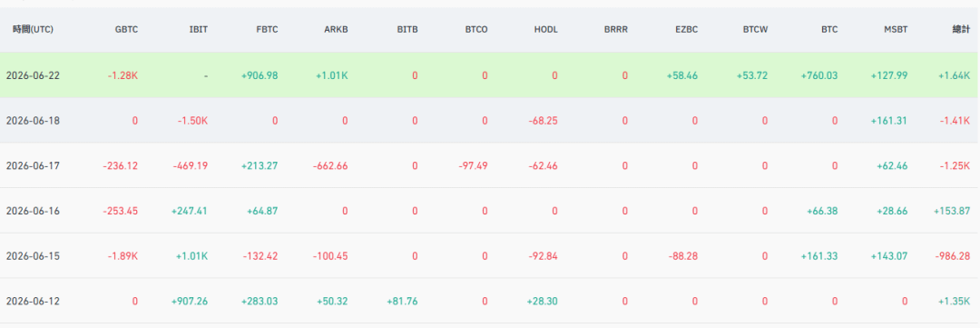Click the +760.03 BTC value
Viewport: 980px width, 328px height.
[819, 75]
